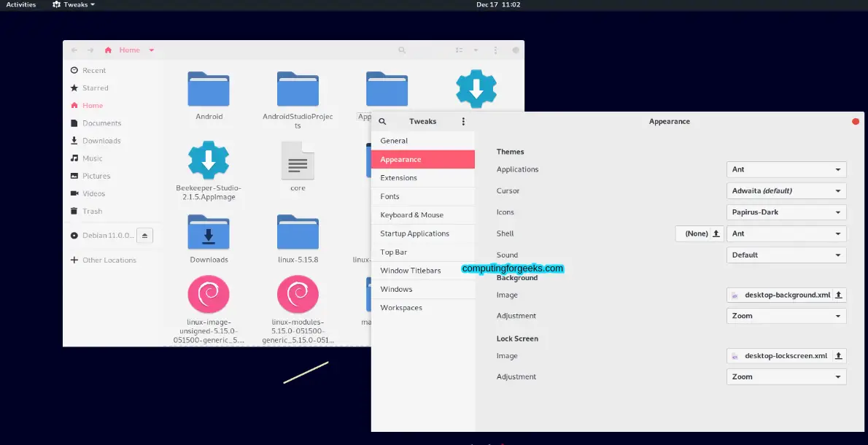Open the Applications theme dropdown showing Ant
This screenshot has height=445, width=868.
pos(786,169)
